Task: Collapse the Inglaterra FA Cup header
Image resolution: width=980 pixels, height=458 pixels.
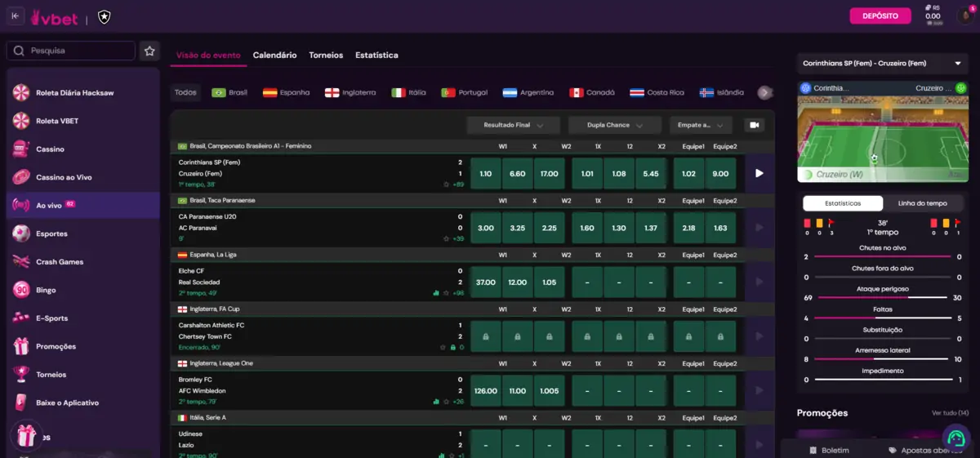Action: (472, 309)
